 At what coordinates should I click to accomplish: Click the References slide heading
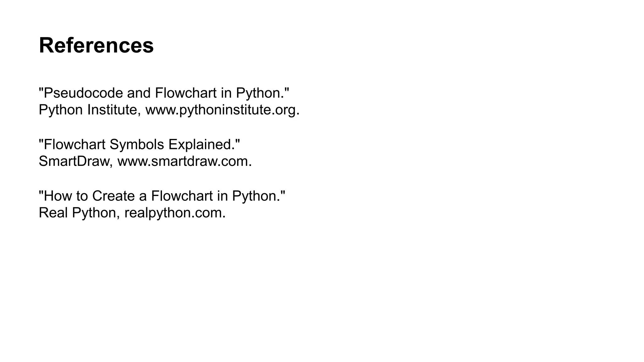pyautogui.click(x=96, y=46)
